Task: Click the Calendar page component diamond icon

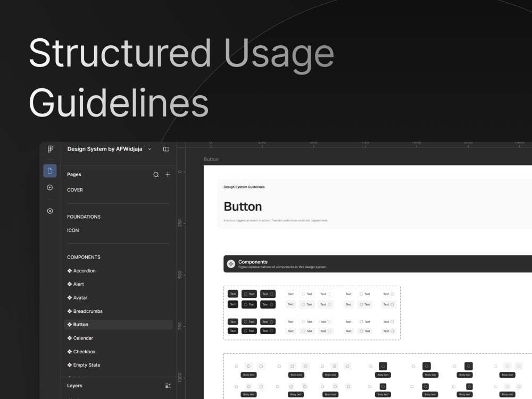Action: point(70,338)
